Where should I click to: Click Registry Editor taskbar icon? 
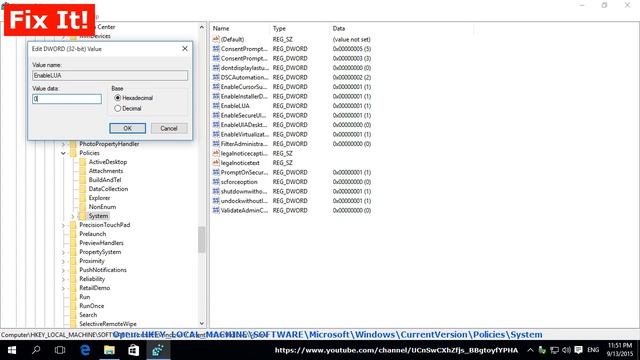(158, 350)
